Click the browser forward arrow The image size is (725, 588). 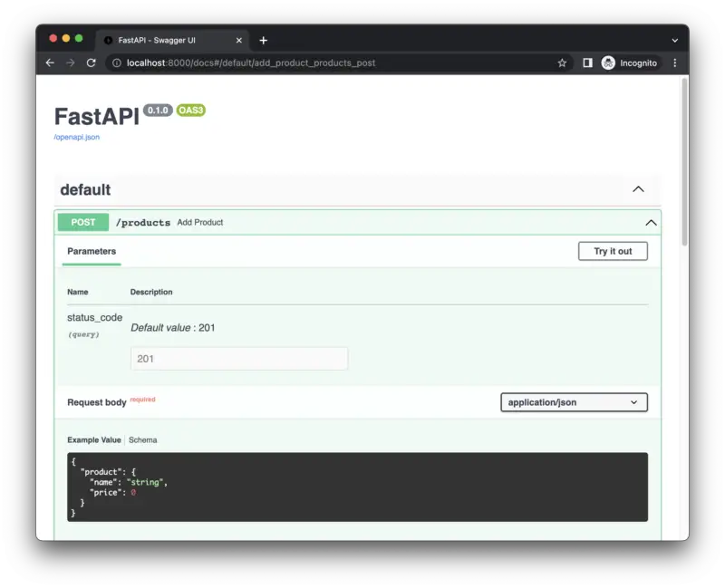(x=71, y=63)
